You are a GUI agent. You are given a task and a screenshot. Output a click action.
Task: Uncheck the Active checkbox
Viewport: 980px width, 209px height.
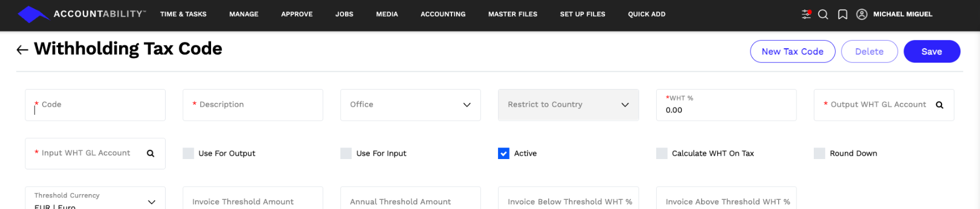(503, 153)
